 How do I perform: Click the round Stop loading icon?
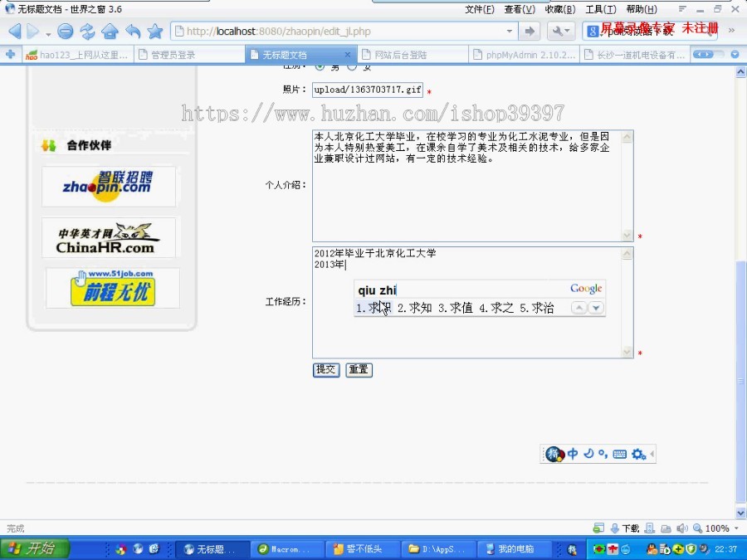(x=66, y=32)
